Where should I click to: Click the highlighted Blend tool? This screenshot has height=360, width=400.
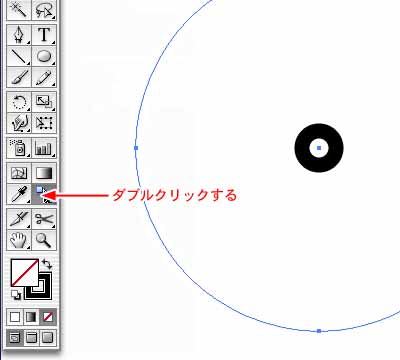[x=44, y=194]
